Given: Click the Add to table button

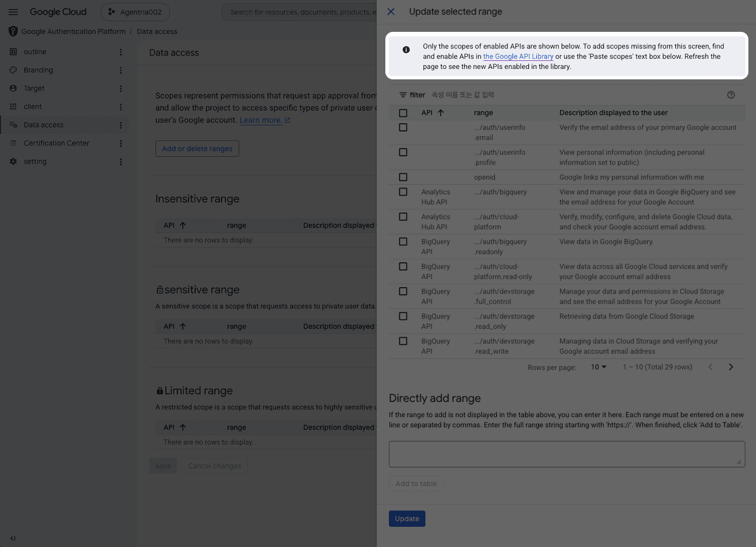Looking at the screenshot, I should click(x=416, y=484).
